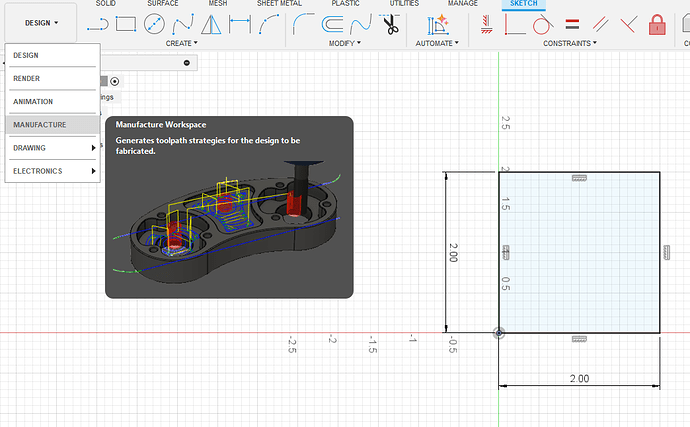Click the horizontal 2.00 dimension value
Screen dimensions: 690x427
pyautogui.click(x=579, y=379)
